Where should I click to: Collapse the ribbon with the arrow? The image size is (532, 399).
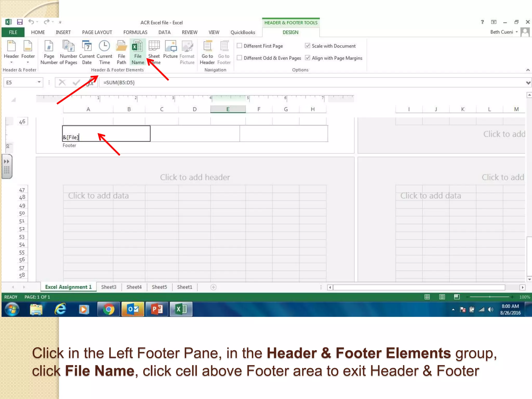coord(528,70)
